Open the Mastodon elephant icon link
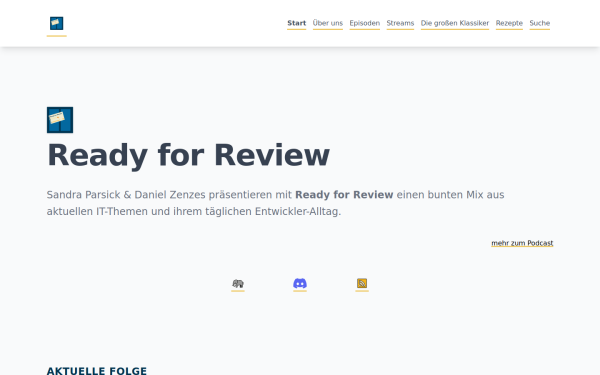 [x=238, y=284]
